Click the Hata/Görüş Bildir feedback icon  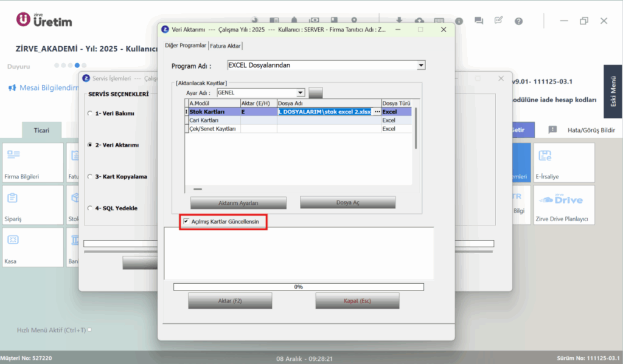[552, 130]
